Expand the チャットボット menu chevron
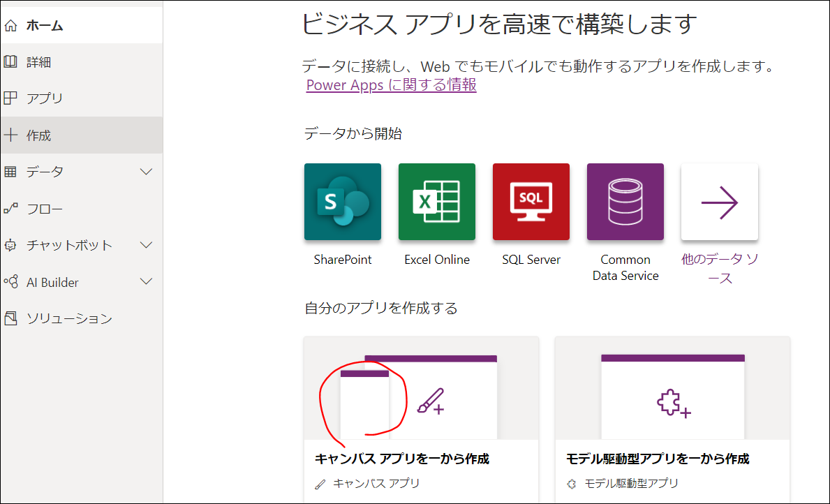Screen dimensions: 830x504 146,245
